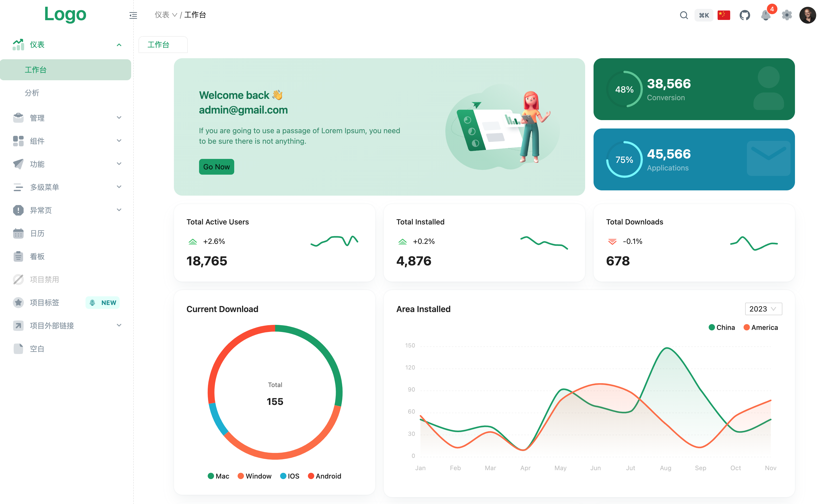833x504 pixels.
Task: Open the GitHub icon link
Action: point(744,15)
